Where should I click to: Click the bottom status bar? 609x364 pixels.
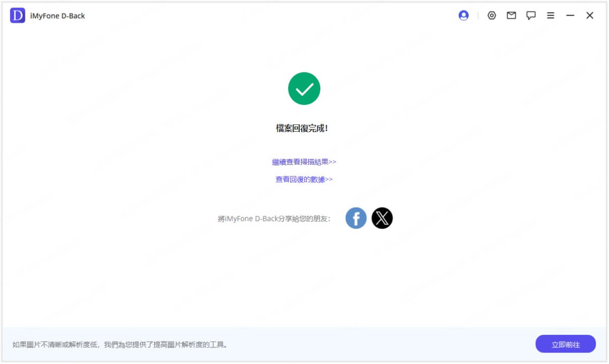click(x=304, y=344)
